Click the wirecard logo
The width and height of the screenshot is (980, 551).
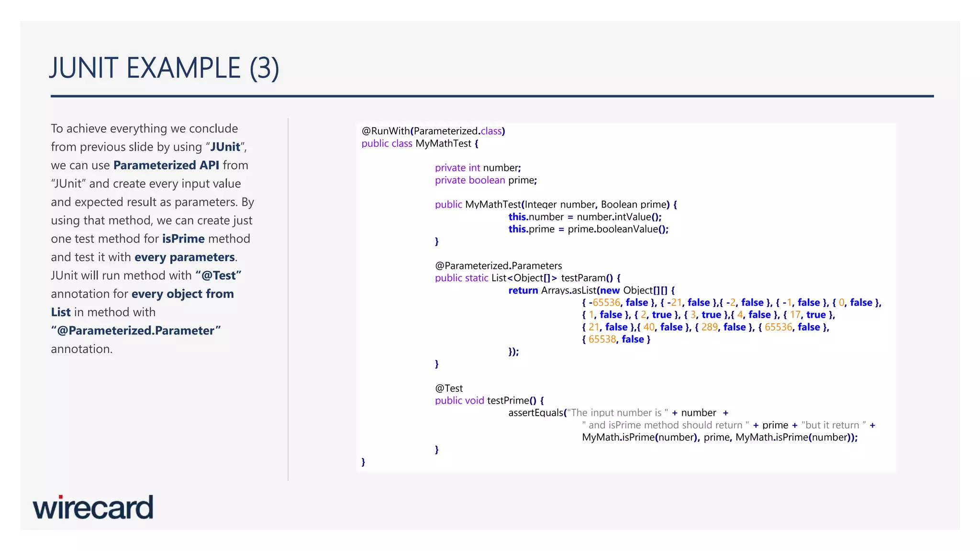click(x=93, y=507)
